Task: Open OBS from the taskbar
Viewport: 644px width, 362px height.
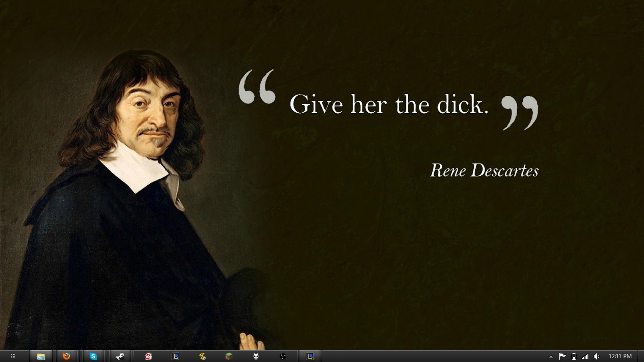Action: click(x=283, y=356)
